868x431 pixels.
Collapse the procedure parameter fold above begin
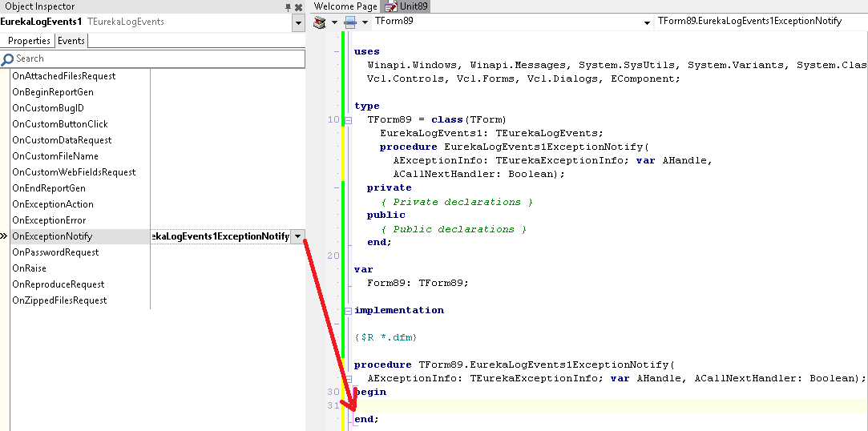click(x=348, y=379)
